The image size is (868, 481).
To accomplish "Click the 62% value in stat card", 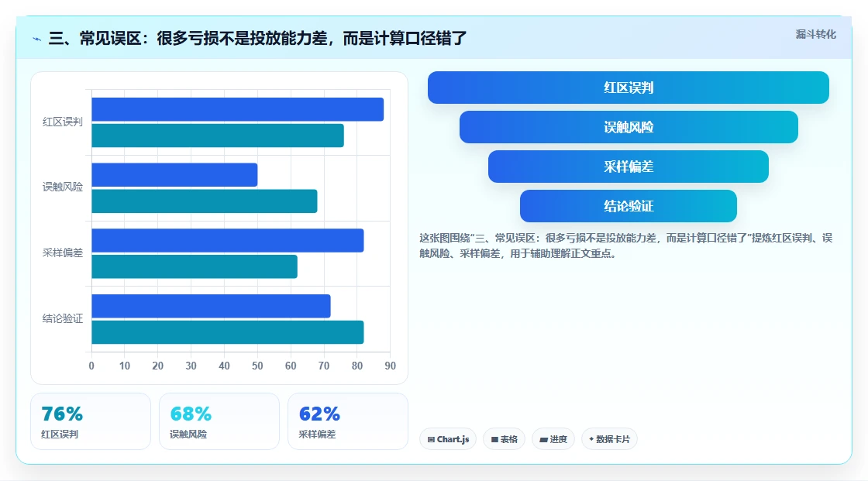I will [319, 414].
